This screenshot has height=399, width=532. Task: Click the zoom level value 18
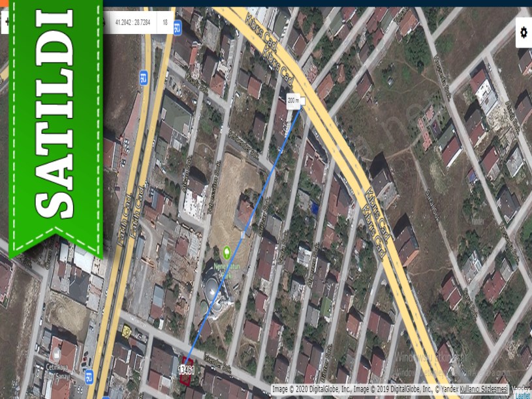tap(165, 23)
